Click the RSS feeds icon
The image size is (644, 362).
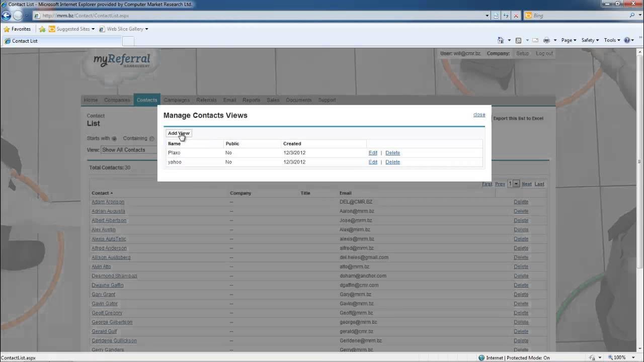[518, 40]
